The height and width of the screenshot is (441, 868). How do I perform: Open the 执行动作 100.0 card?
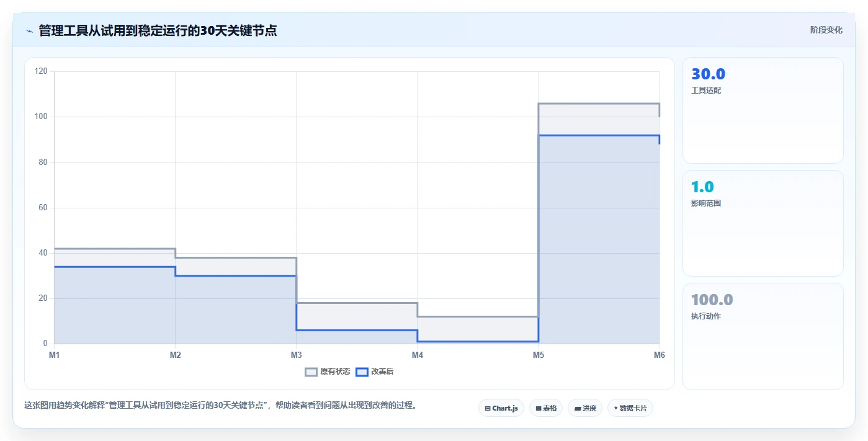(x=763, y=336)
